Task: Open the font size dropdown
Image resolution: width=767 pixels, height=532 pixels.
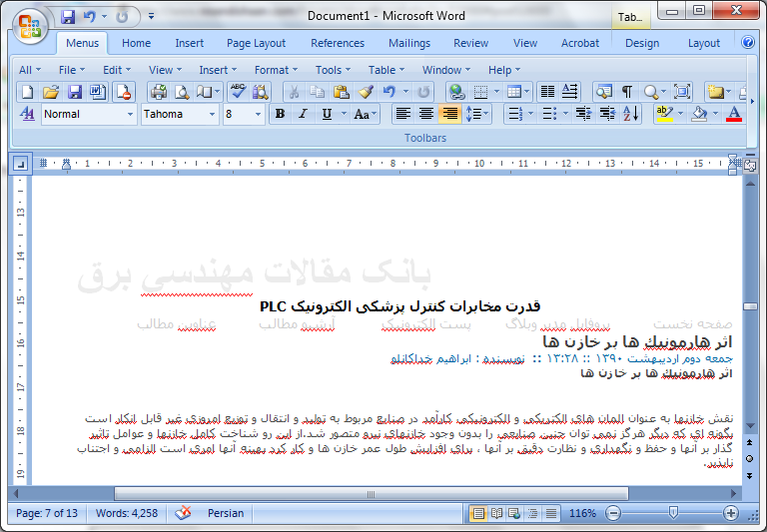Action: click(x=261, y=115)
